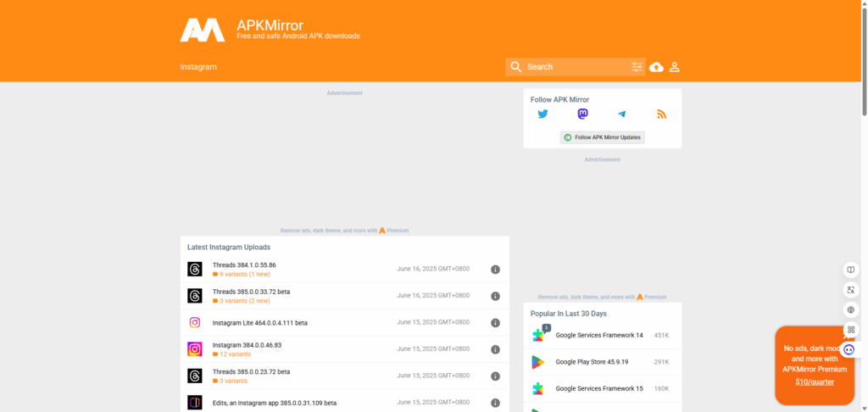Click the 'Latest Instagram Uploads' heading
The height and width of the screenshot is (412, 868).
[229, 247]
